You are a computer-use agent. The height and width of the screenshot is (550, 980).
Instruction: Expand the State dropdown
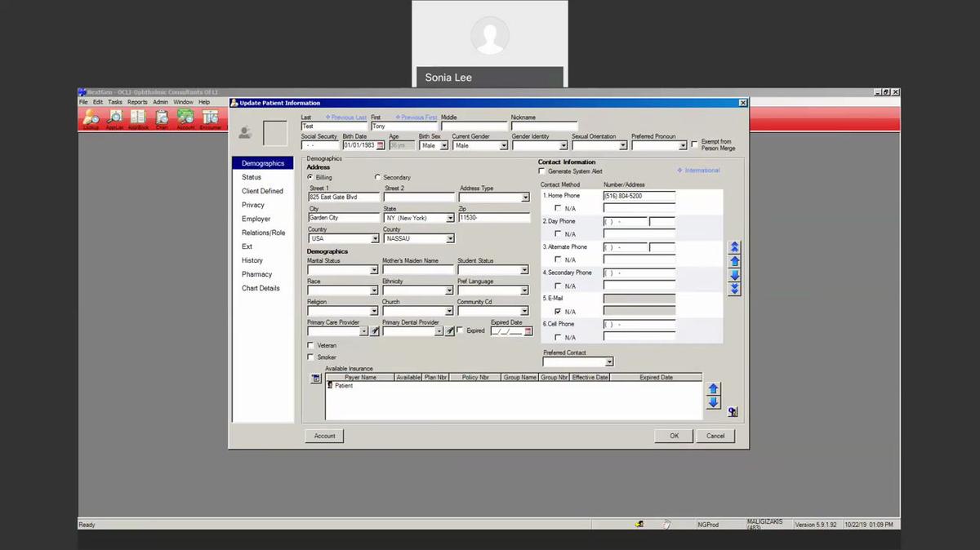pyautogui.click(x=450, y=219)
